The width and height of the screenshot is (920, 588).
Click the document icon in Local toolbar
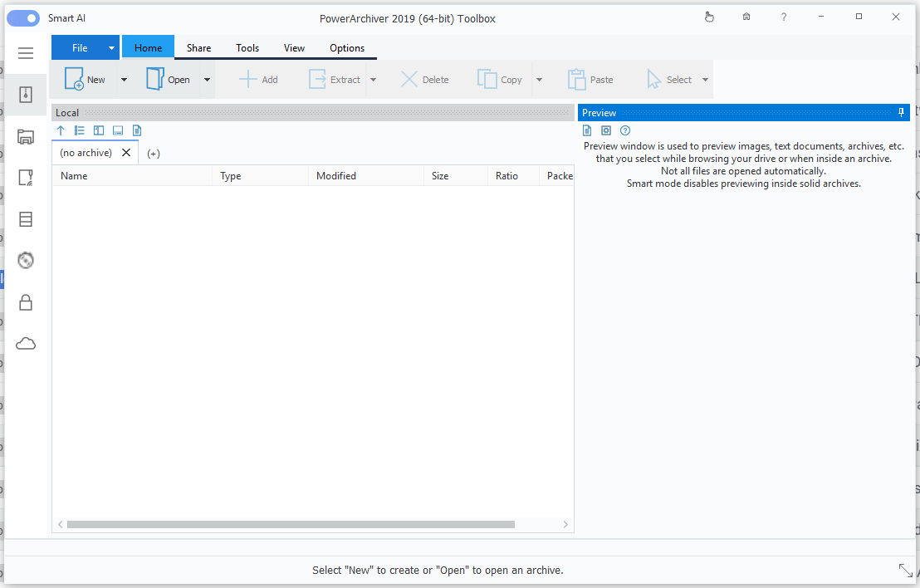(137, 130)
